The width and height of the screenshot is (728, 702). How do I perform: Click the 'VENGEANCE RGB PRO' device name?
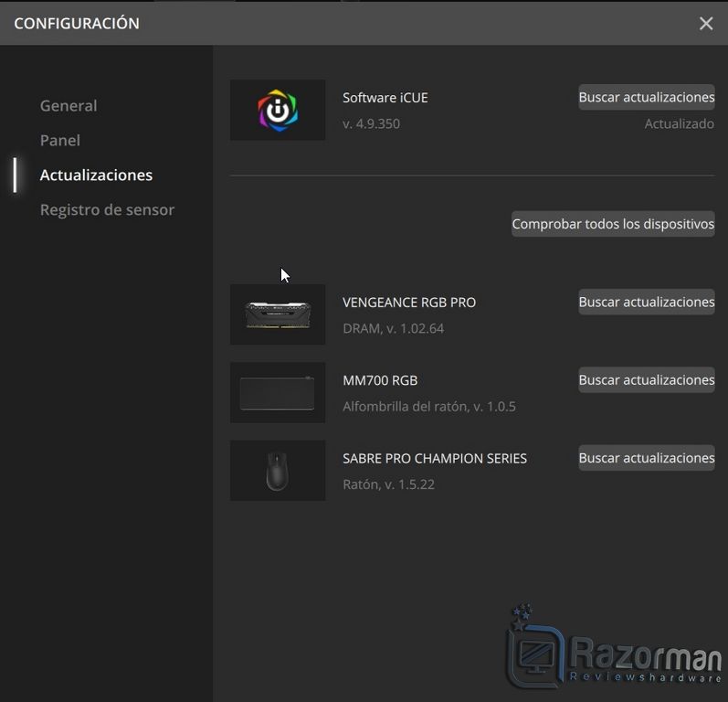point(409,303)
